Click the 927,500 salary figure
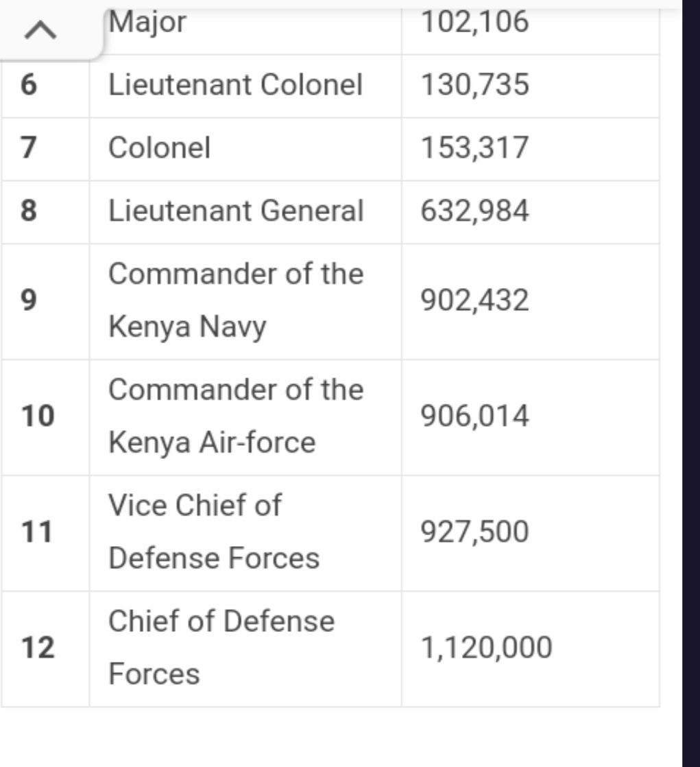The height and width of the screenshot is (767, 700). pyautogui.click(x=474, y=532)
